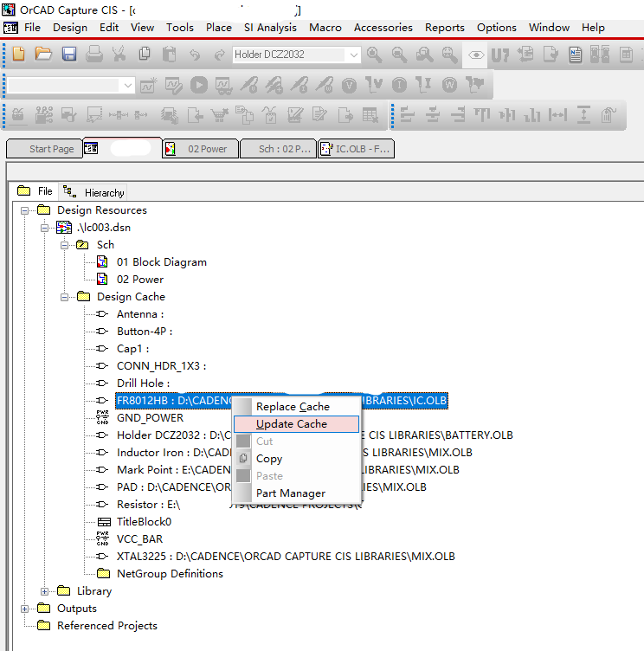Click the Cut scissors toolbar icon

pyautogui.click(x=119, y=55)
